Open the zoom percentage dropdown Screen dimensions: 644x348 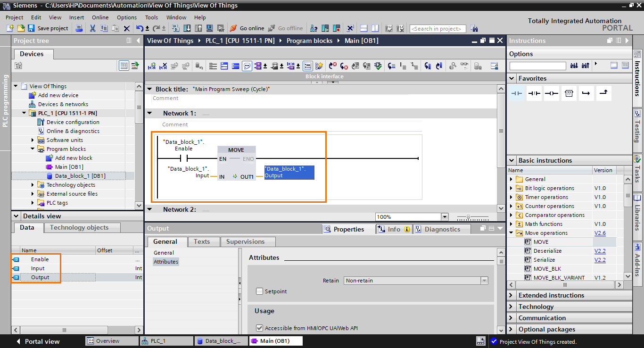[x=445, y=217]
